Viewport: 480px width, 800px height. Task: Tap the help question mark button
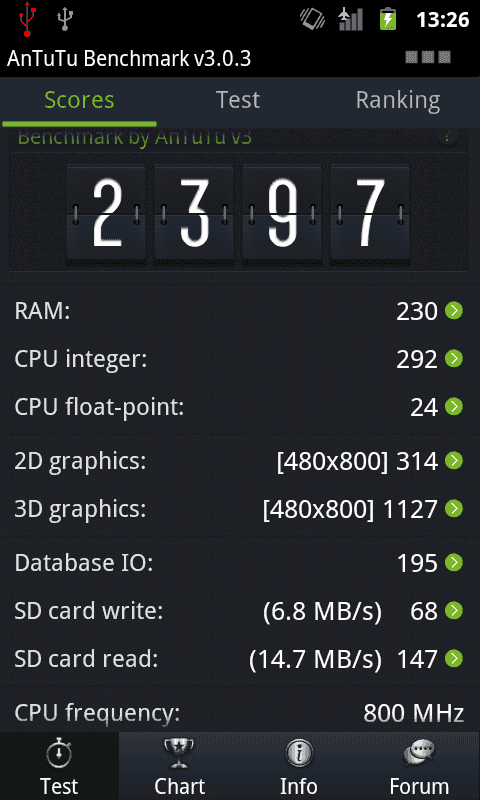tap(447, 136)
